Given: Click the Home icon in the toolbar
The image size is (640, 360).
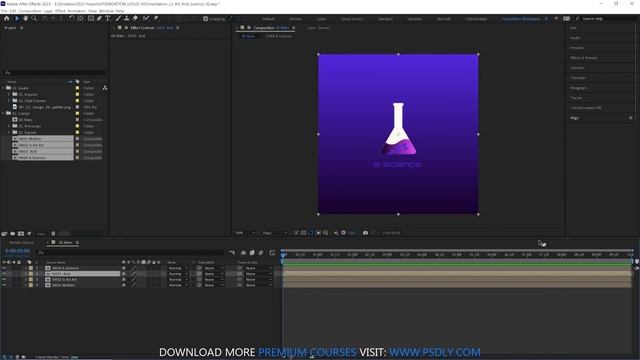Looking at the screenshot, I should 7,18.
